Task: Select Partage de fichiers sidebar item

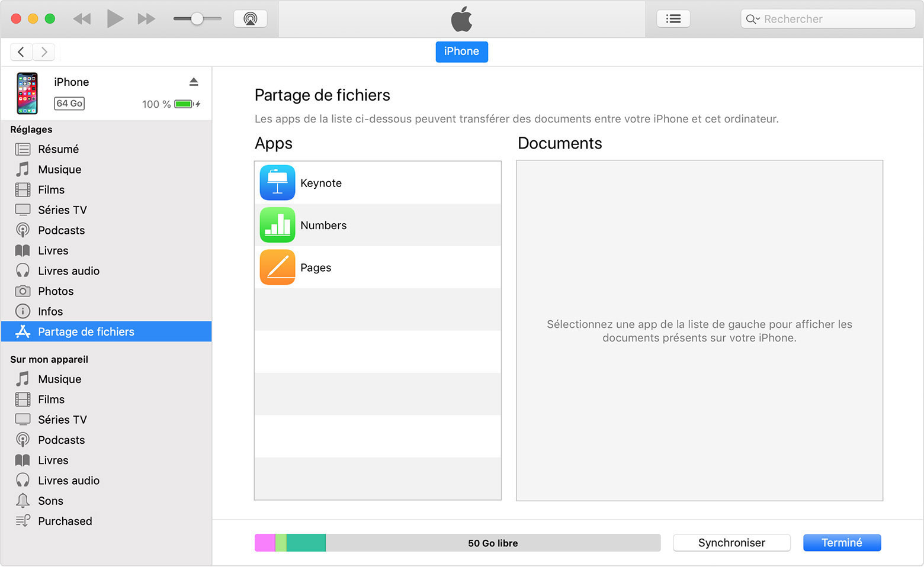Action: pos(107,331)
